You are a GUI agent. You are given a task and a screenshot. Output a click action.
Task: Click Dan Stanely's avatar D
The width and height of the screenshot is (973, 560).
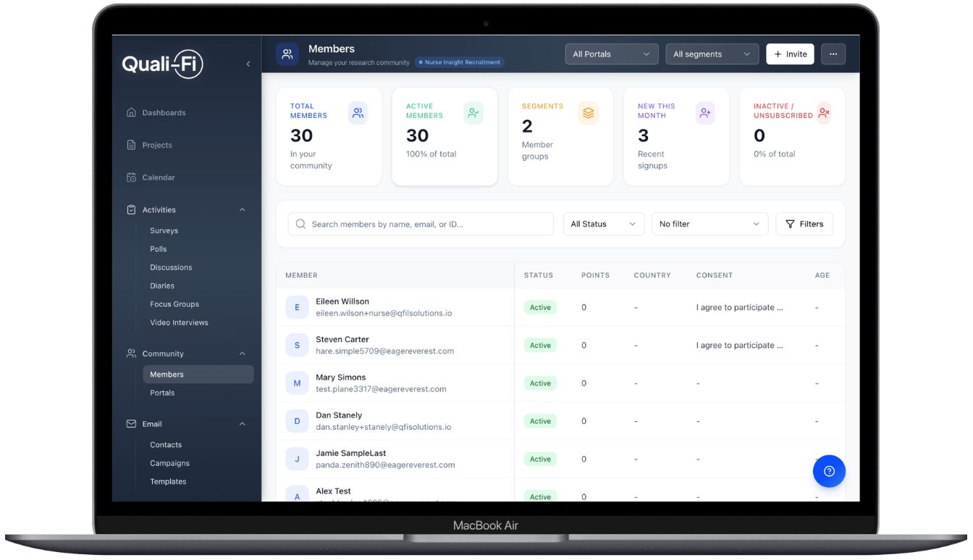297,421
